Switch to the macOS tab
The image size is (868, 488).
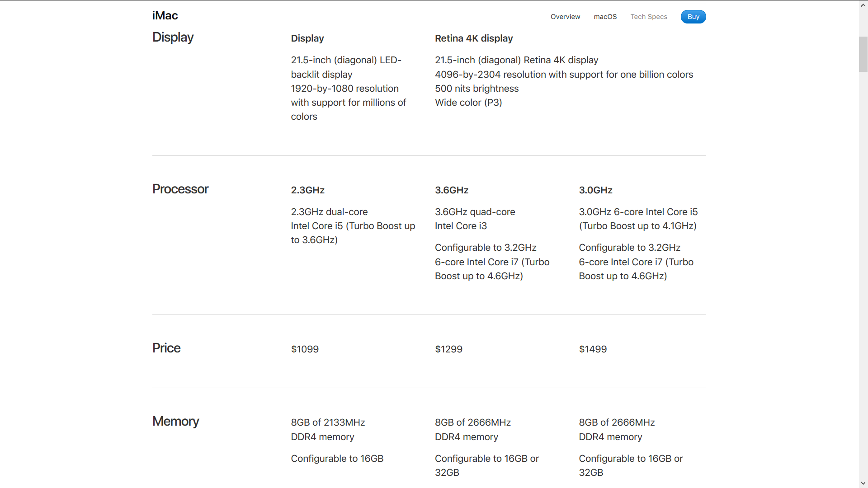coord(605,17)
